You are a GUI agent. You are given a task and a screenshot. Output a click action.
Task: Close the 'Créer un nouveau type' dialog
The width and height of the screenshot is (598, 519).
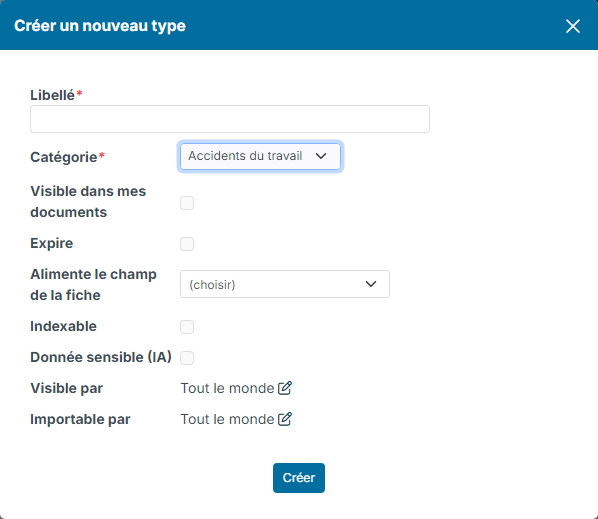coord(572,26)
